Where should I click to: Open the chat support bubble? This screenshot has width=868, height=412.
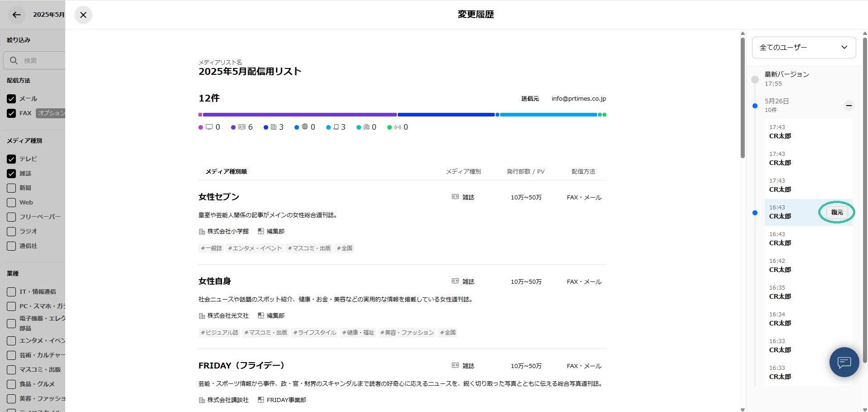tap(844, 362)
